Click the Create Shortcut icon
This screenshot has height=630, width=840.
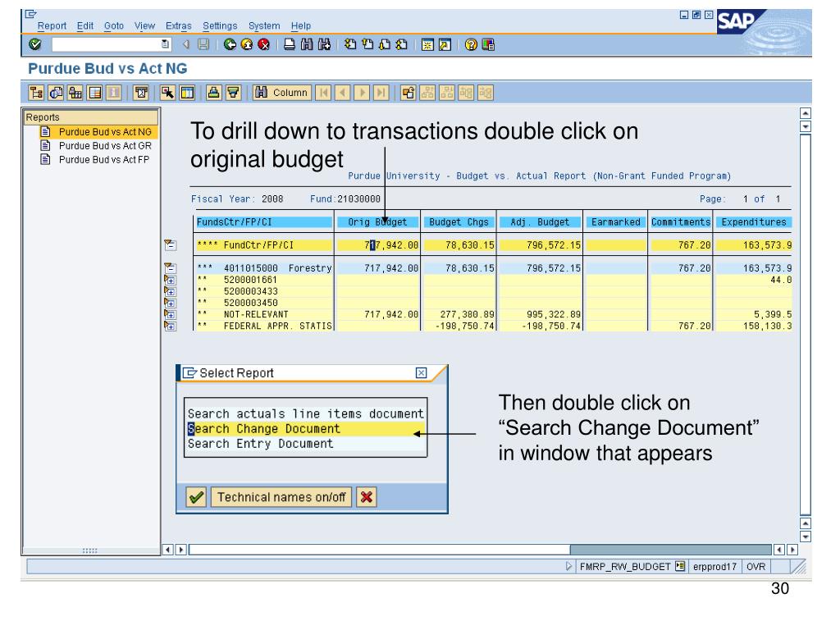(445, 45)
